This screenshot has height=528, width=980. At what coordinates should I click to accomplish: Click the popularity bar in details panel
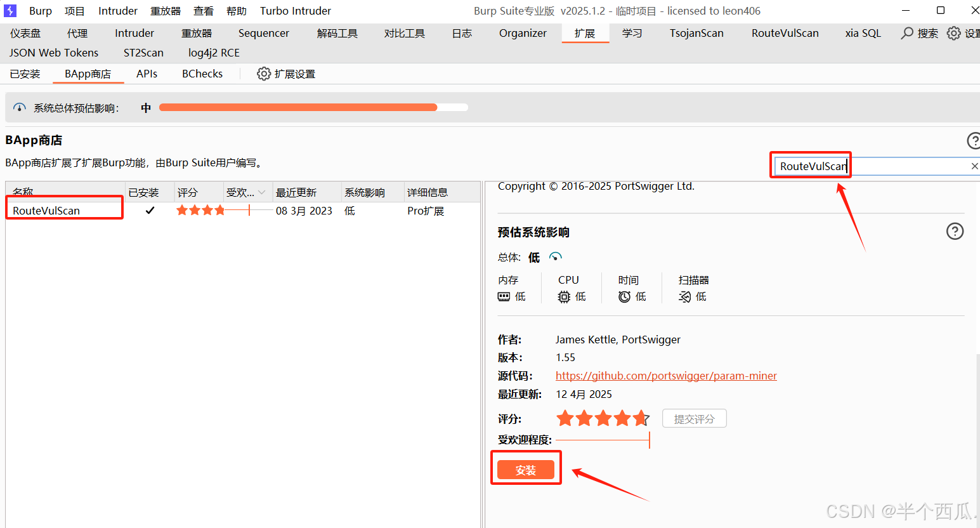(x=603, y=440)
